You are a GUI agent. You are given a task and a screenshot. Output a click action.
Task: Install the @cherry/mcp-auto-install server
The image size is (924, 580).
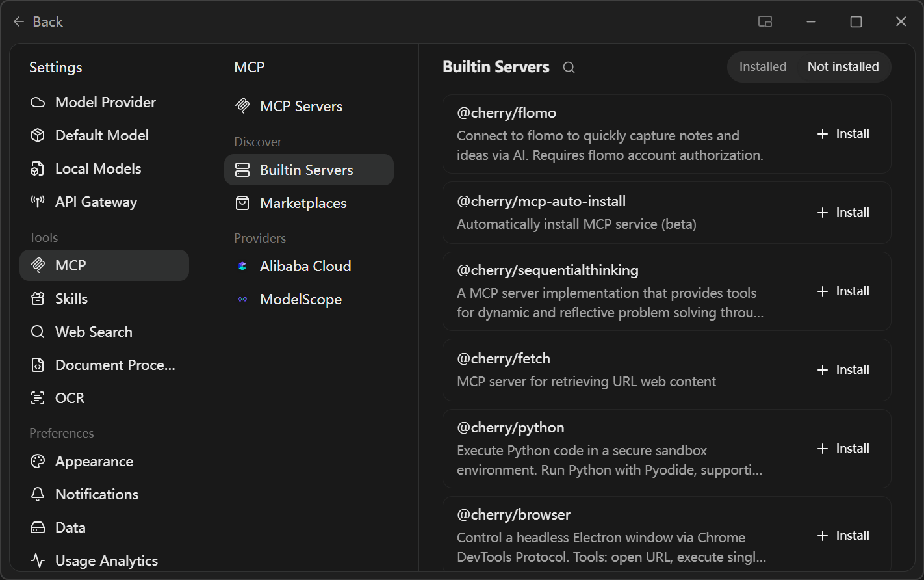843,212
